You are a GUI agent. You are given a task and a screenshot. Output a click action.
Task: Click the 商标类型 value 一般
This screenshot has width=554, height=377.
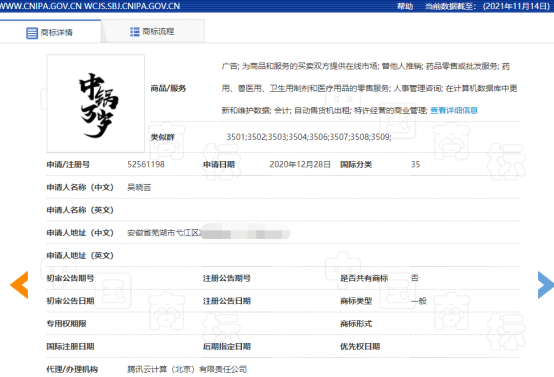pos(419,301)
